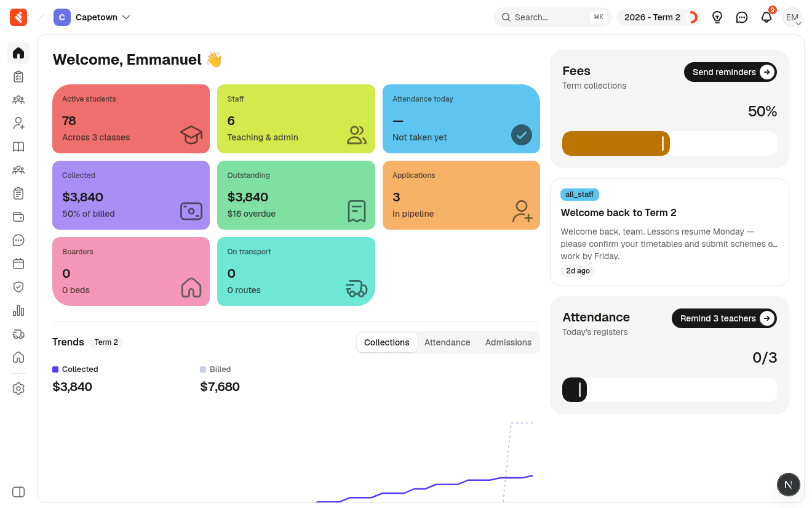Click the '$16 overdue' text
Screen dimensions: 812x508
point(251,214)
